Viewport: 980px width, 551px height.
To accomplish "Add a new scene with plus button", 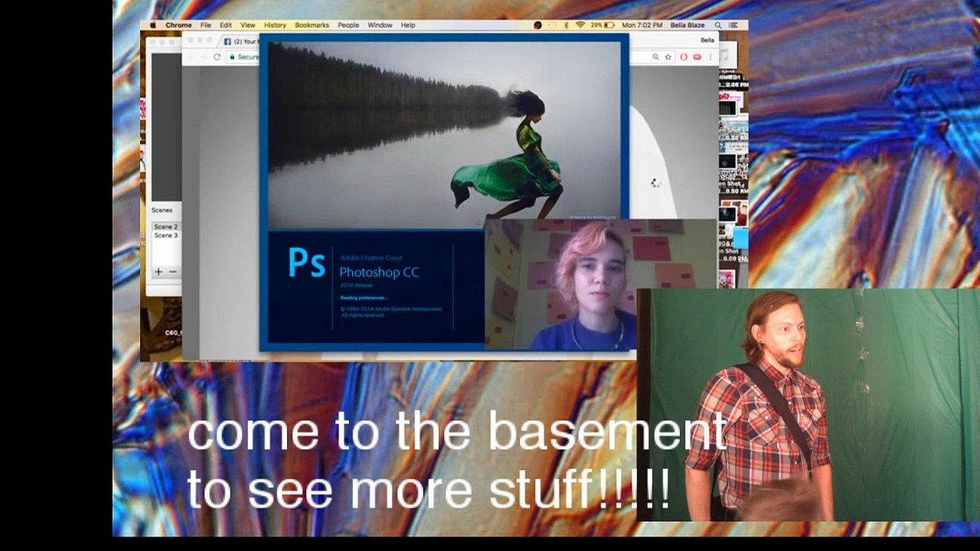I will pyautogui.click(x=158, y=272).
